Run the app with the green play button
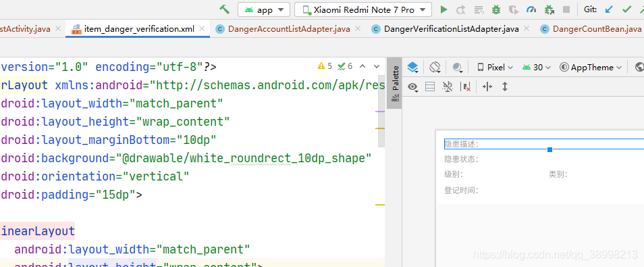 point(444,9)
